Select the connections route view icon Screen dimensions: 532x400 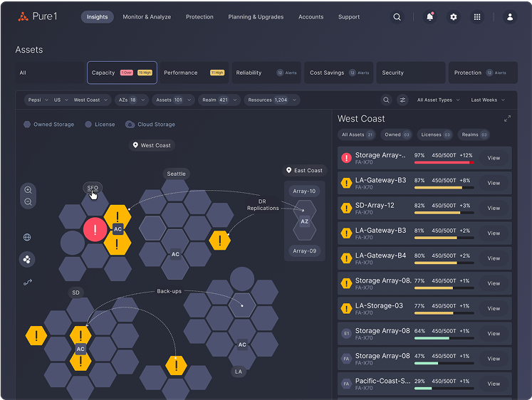click(x=28, y=282)
